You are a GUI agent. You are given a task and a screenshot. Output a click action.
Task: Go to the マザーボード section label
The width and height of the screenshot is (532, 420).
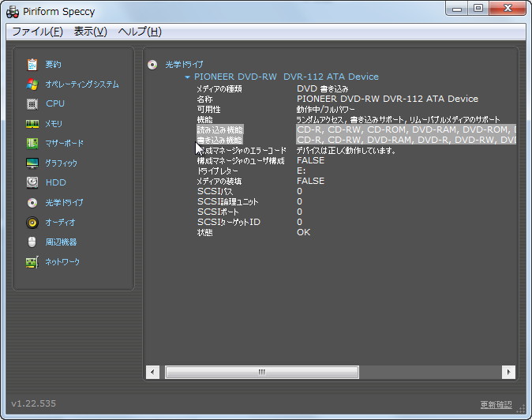tap(65, 143)
